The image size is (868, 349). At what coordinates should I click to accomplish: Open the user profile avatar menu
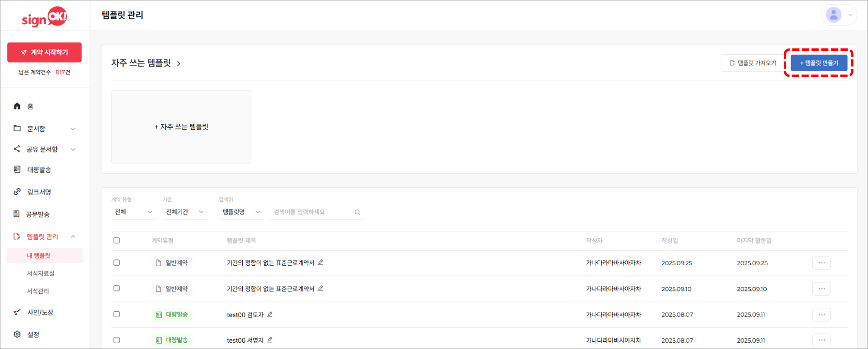click(838, 15)
